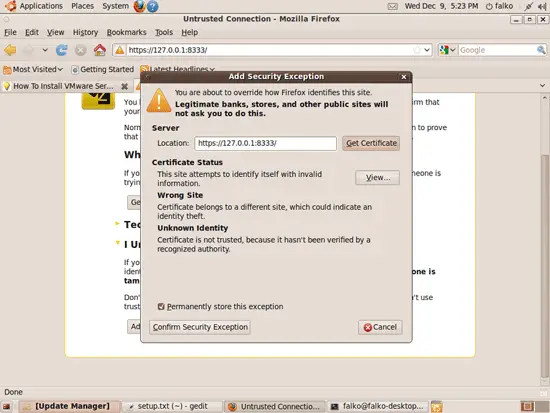550x413 pixels.
Task: Toggle Permanently store this exception checkbox
Action: (161, 307)
